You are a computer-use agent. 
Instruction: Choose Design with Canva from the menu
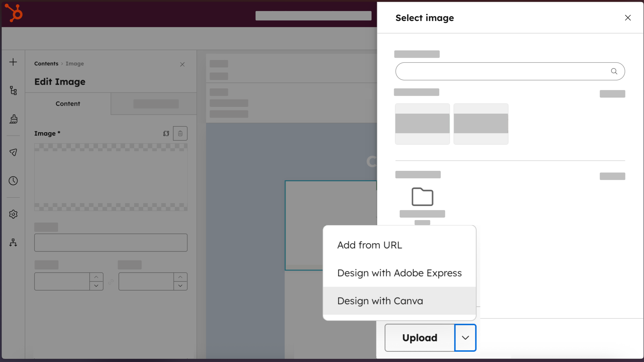coord(380,301)
